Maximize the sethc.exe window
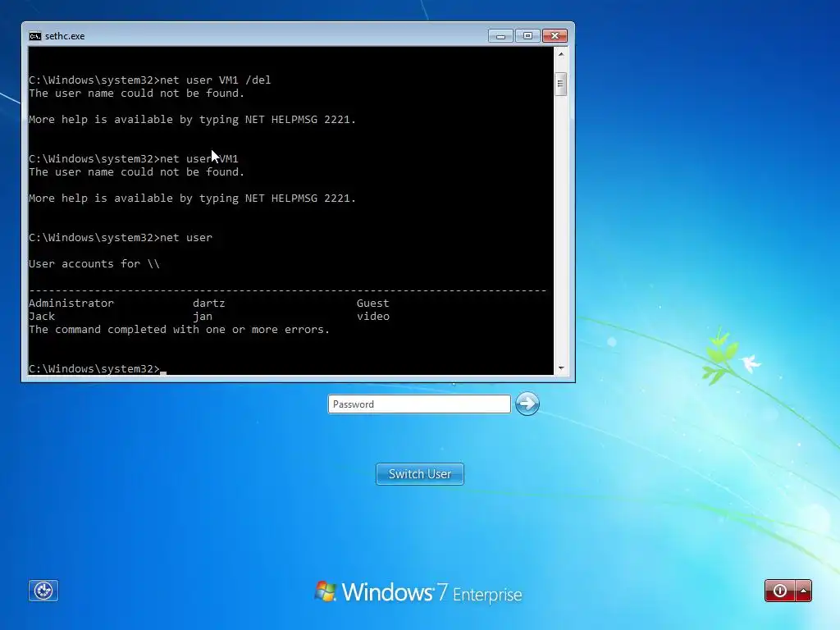840x630 pixels. pyautogui.click(x=527, y=36)
